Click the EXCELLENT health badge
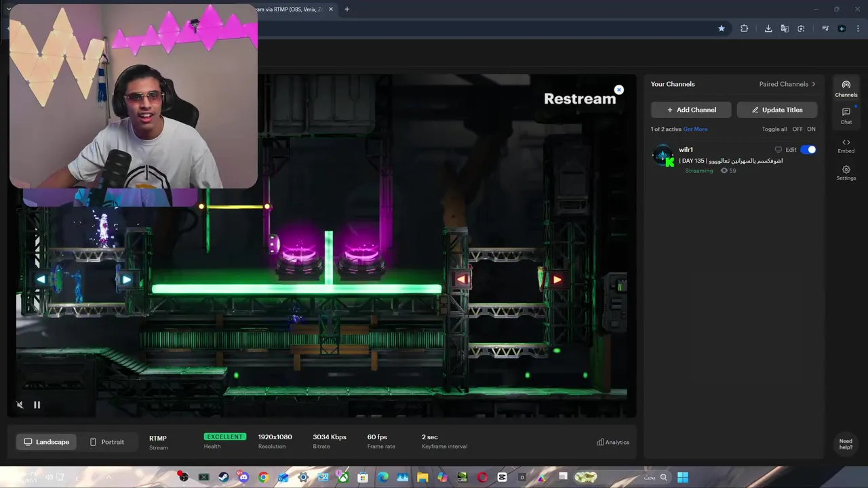Image resolution: width=868 pixels, height=488 pixels. (224, 436)
